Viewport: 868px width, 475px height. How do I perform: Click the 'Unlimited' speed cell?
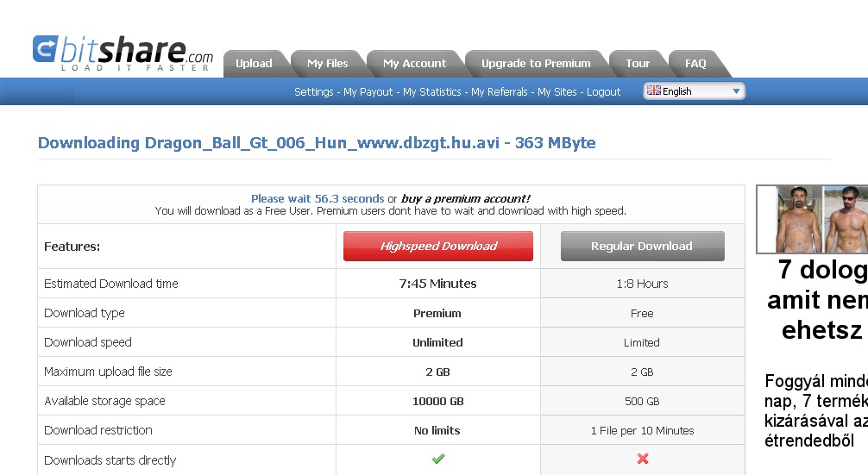click(x=437, y=343)
